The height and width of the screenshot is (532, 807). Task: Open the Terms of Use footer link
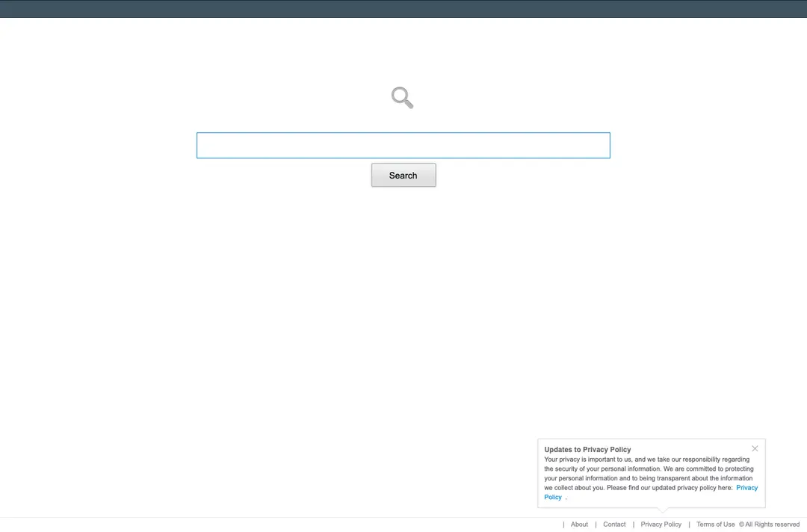pos(715,525)
